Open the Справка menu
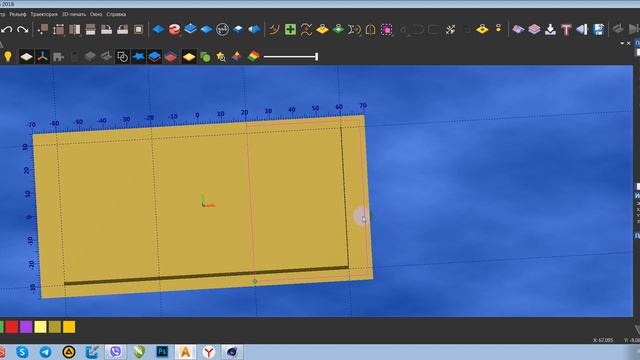This screenshot has width=640, height=360. (x=116, y=14)
